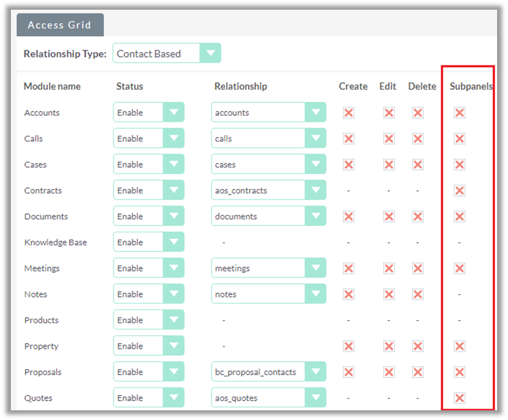Toggle Delete permission for Cases
The image size is (508, 420).
418,165
